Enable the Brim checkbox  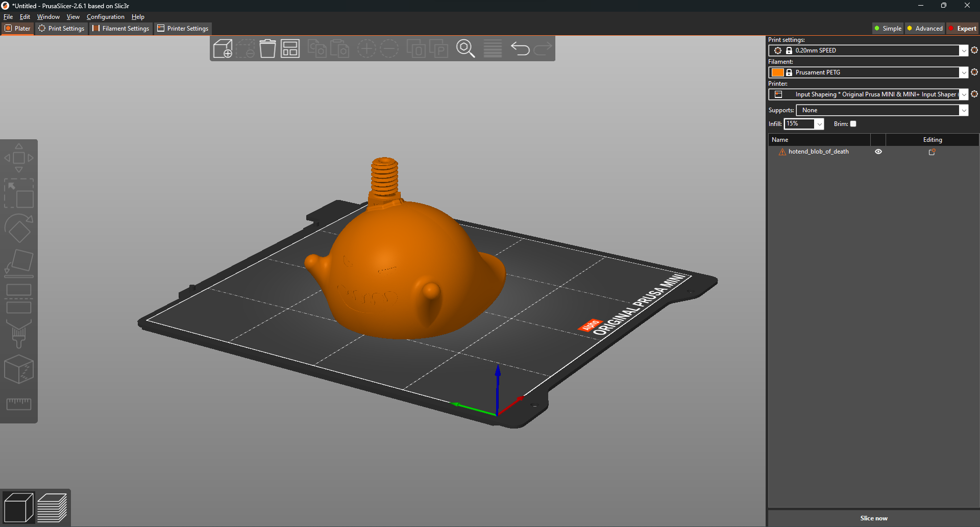coord(853,123)
